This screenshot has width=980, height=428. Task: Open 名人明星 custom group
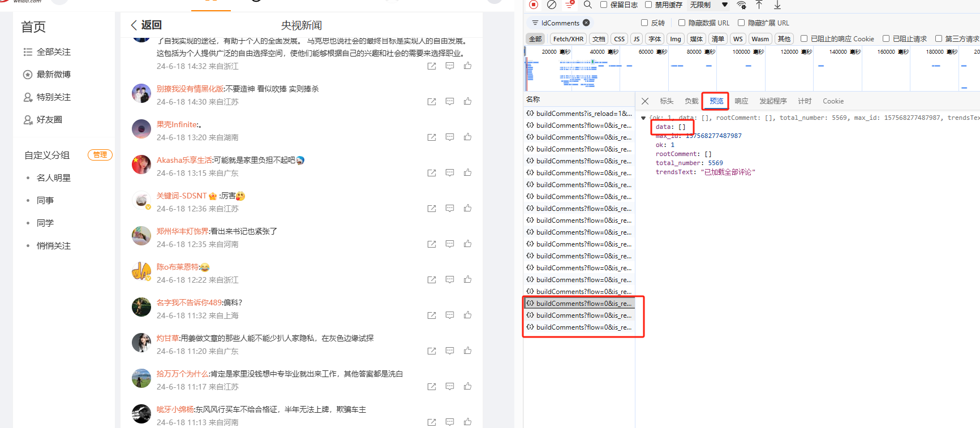pyautogui.click(x=54, y=178)
